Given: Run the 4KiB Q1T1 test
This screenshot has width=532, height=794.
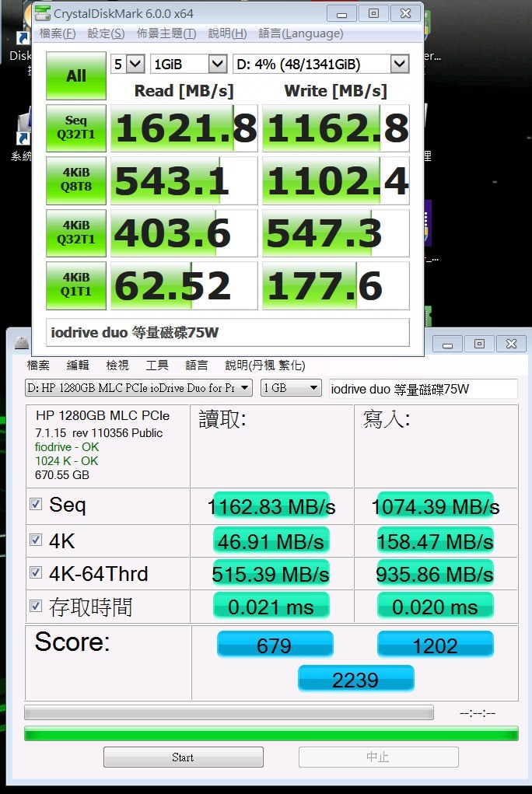Looking at the screenshot, I should 76,285.
